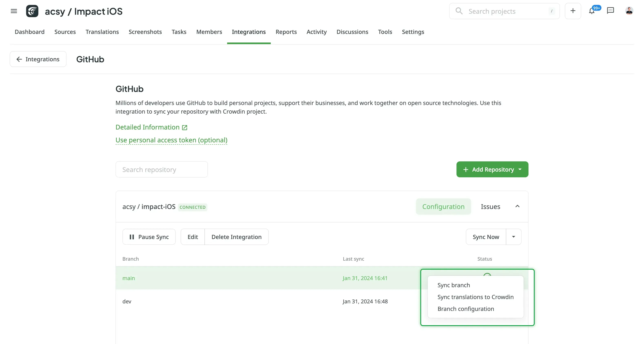Click the Crowdin logo icon

(x=32, y=11)
